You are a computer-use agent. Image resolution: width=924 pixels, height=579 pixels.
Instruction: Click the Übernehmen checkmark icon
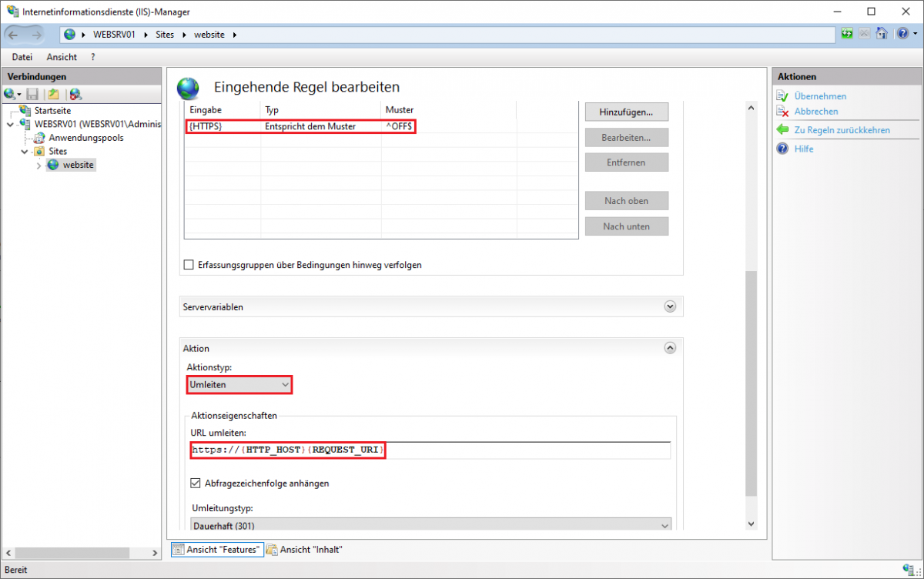point(782,96)
